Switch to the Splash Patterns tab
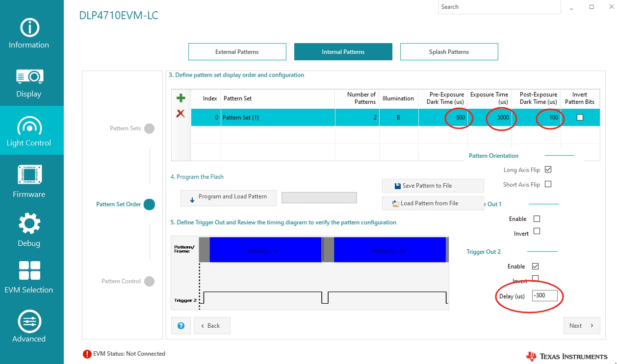617x364 pixels. coord(449,52)
